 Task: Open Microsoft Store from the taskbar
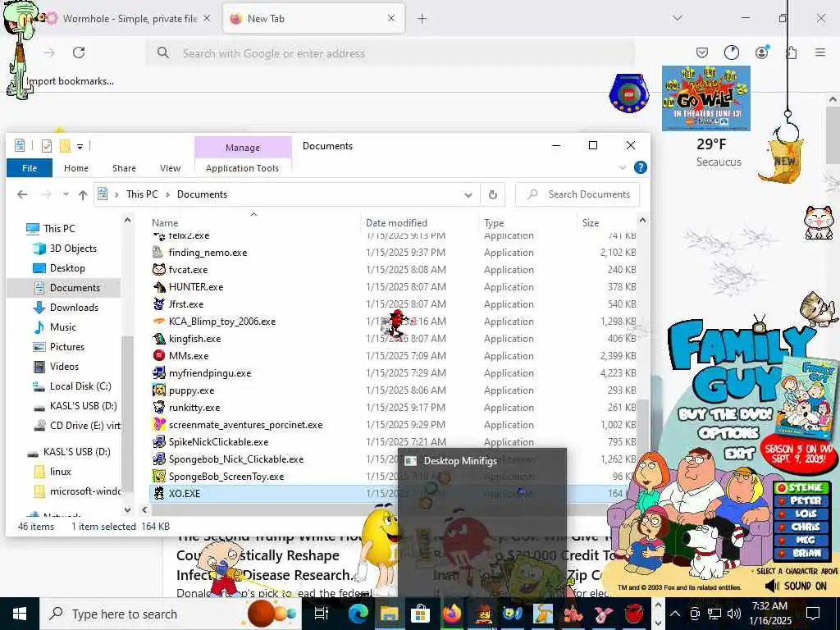pyautogui.click(x=421, y=614)
